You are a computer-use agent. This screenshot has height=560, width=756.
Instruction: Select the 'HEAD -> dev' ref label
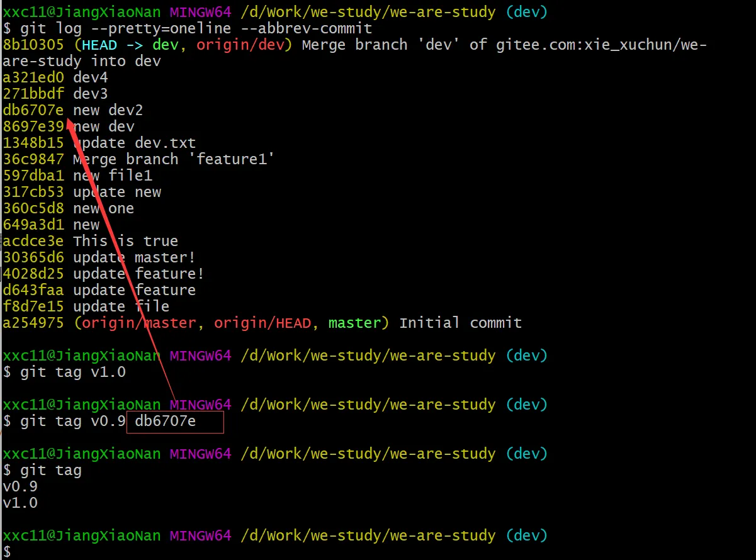126,45
